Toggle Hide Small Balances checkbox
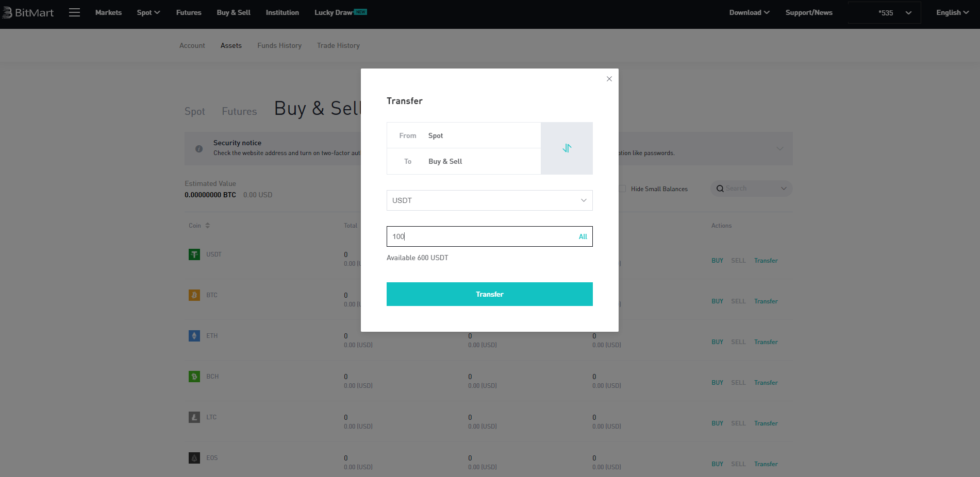Image resolution: width=980 pixels, height=477 pixels. tap(622, 189)
